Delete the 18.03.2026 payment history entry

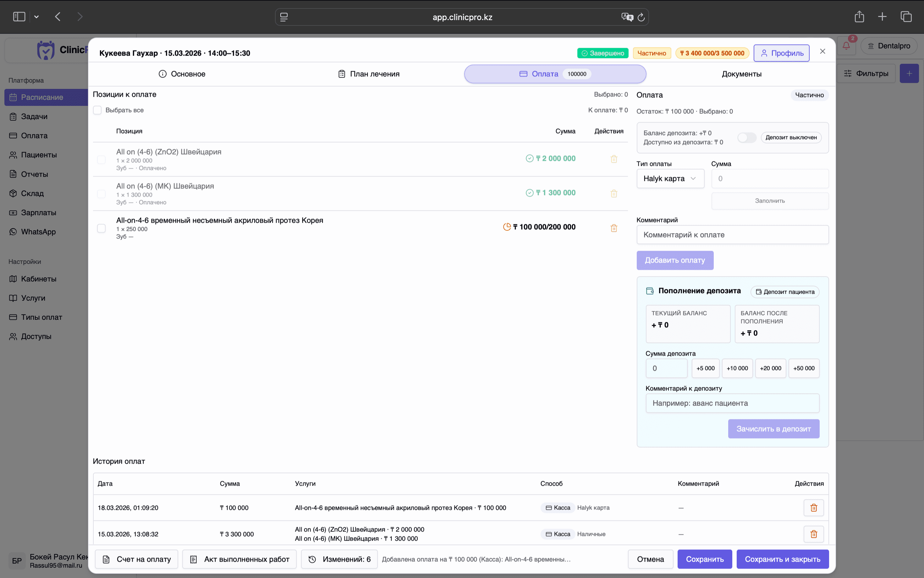813,508
